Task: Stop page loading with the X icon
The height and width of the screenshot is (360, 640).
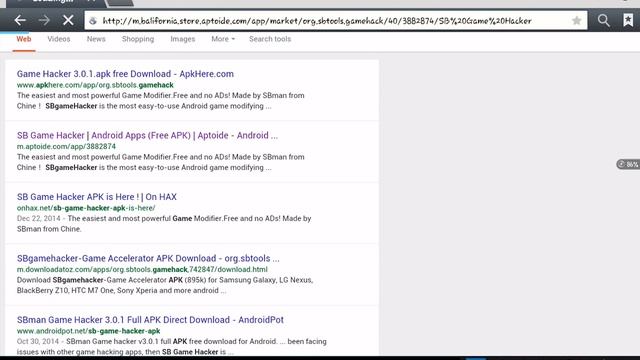Action: click(68, 20)
